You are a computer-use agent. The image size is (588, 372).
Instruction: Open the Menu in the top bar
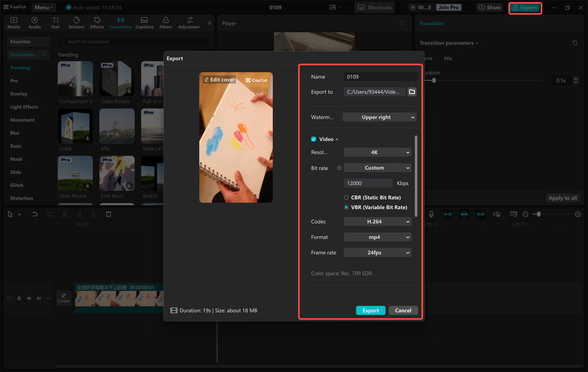(x=43, y=7)
